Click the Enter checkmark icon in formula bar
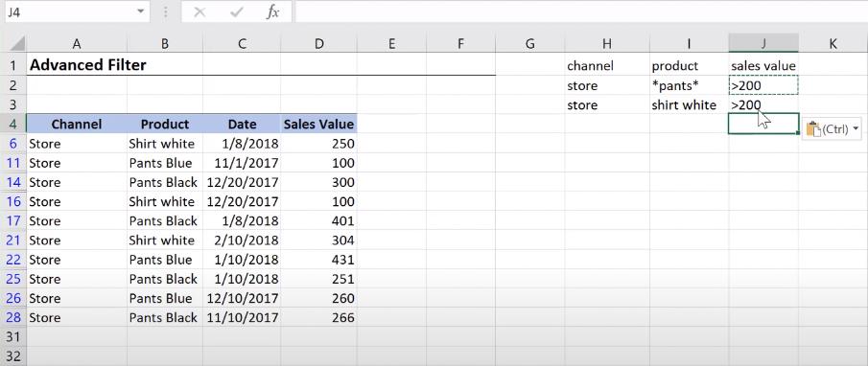The height and width of the screenshot is (366, 868). (237, 11)
